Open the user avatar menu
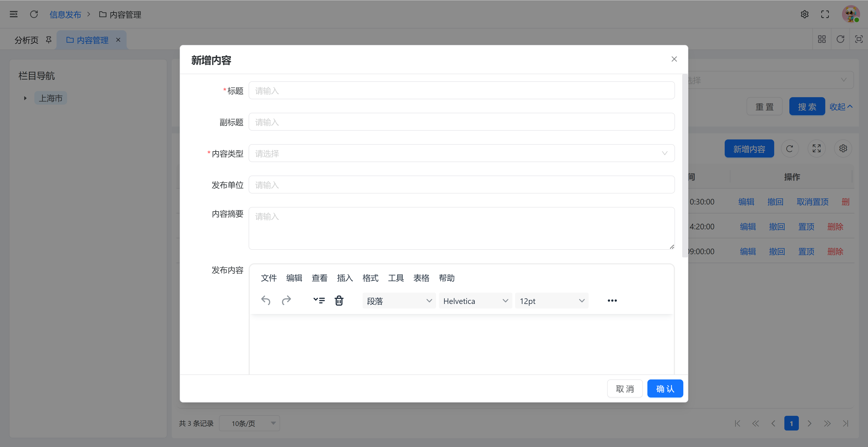 (851, 14)
